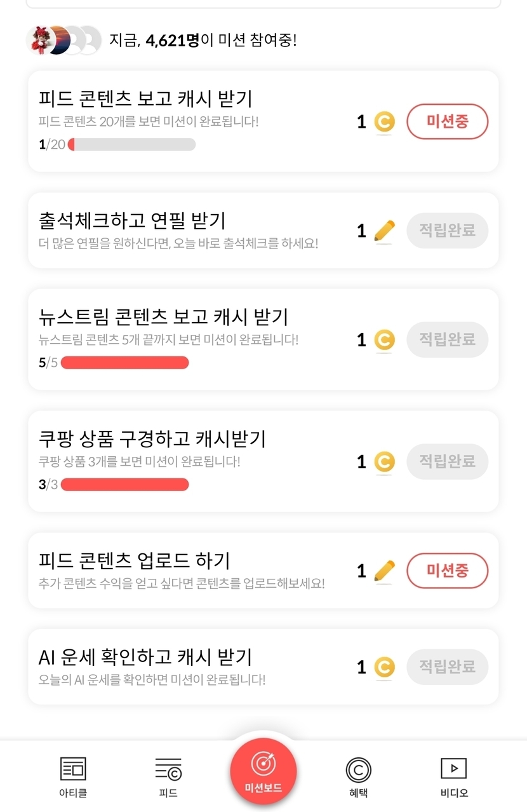Tap the coin icon for 피드 콘텐츠 보고 캐시 받기
527x812 pixels.
pos(384,122)
